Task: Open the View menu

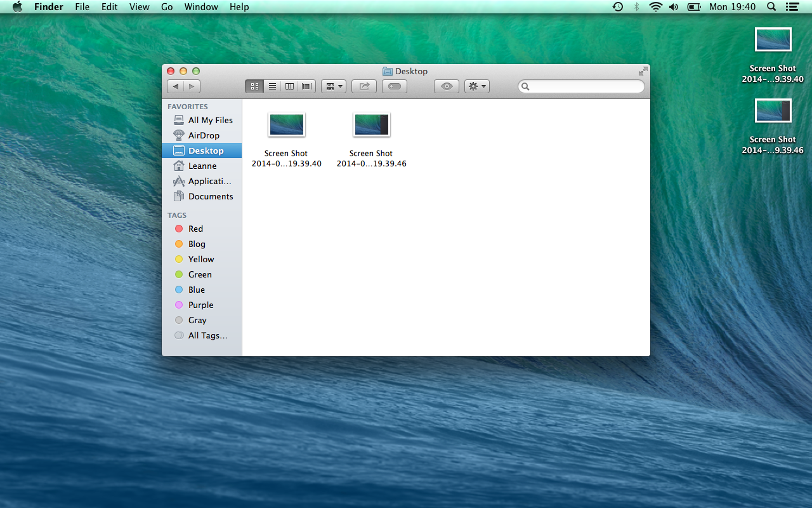Action: (x=140, y=7)
